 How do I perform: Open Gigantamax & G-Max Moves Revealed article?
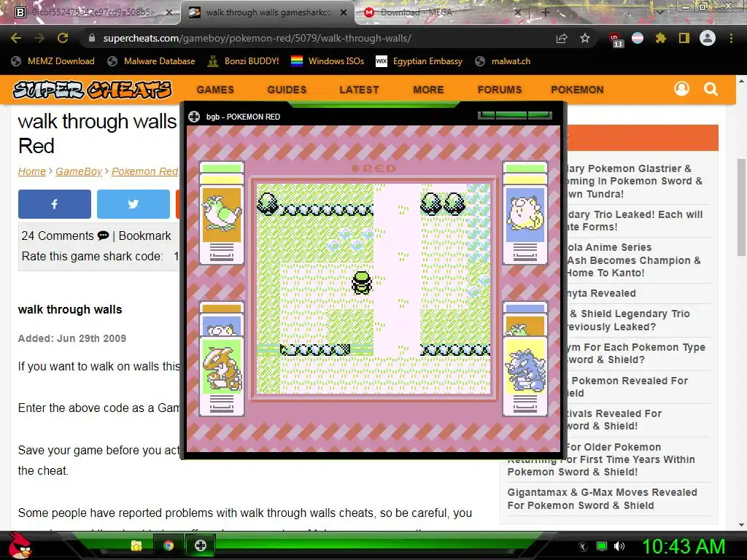(602, 499)
